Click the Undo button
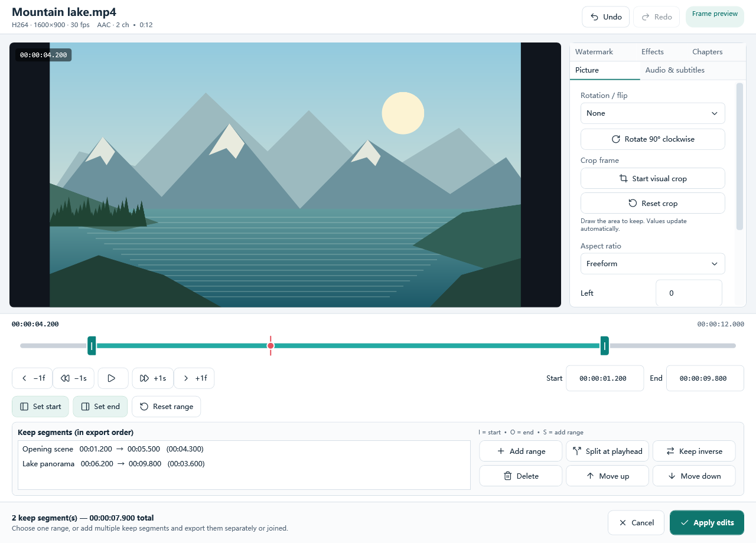 tap(605, 17)
